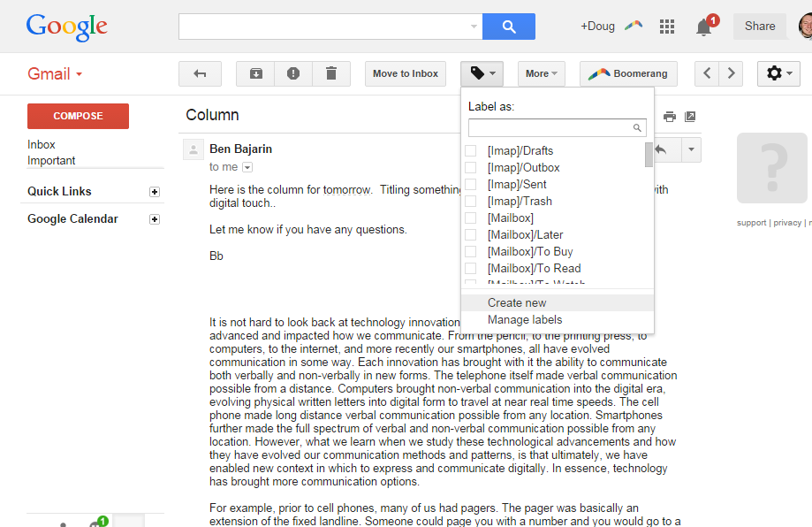
Task: Expand the Quick Links section
Action: pyautogui.click(x=155, y=192)
